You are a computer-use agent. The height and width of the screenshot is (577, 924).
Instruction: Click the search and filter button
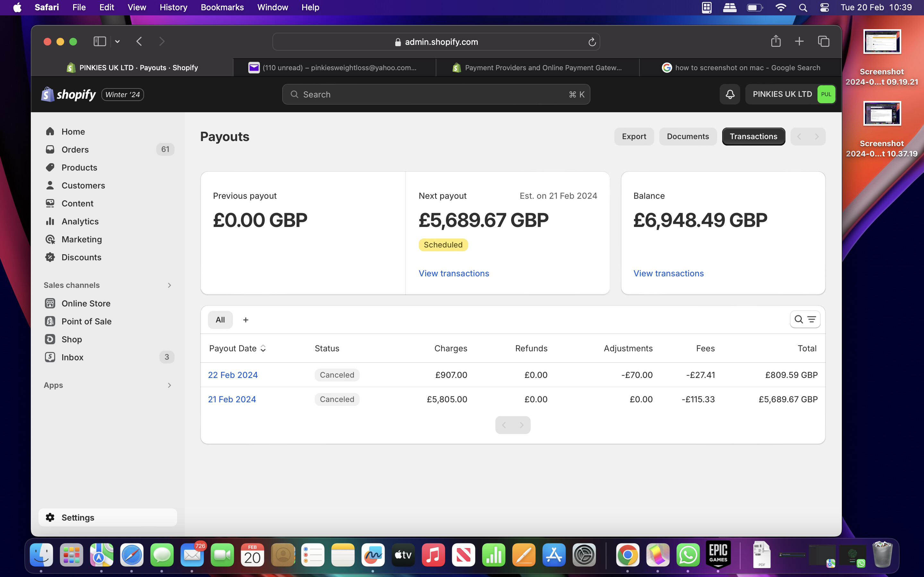[x=805, y=319]
